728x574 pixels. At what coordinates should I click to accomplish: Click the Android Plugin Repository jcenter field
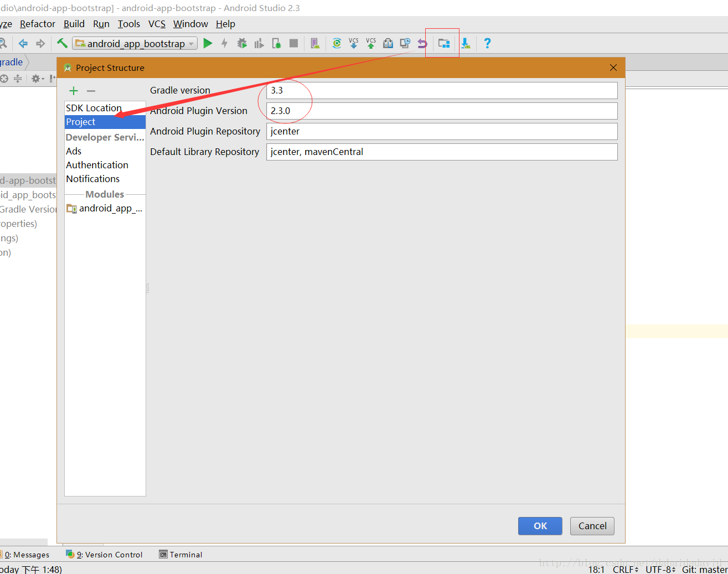[x=442, y=131]
